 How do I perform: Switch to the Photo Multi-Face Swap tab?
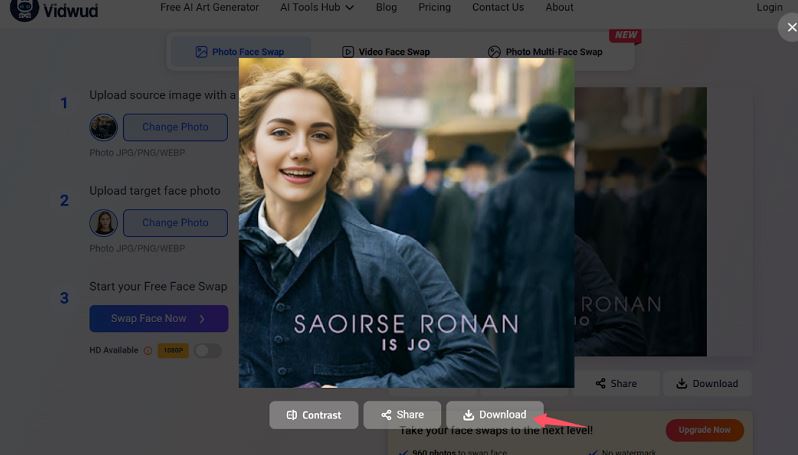tap(545, 52)
